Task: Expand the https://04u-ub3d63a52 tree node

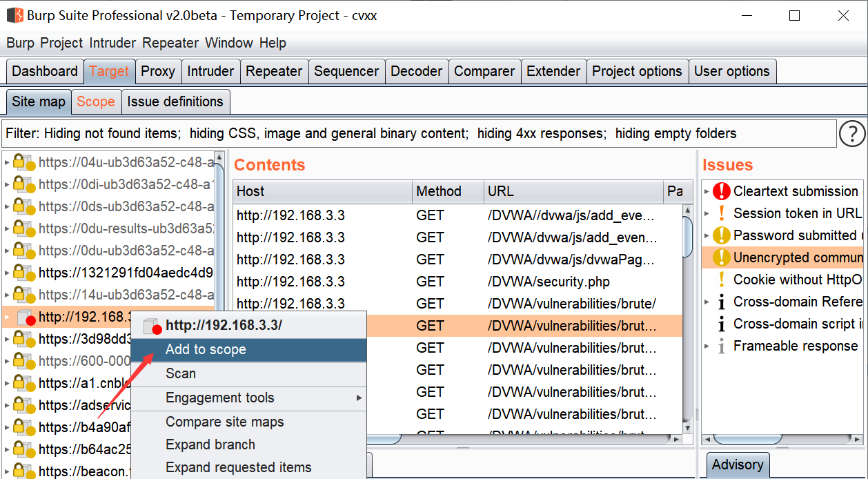Action: [7, 163]
